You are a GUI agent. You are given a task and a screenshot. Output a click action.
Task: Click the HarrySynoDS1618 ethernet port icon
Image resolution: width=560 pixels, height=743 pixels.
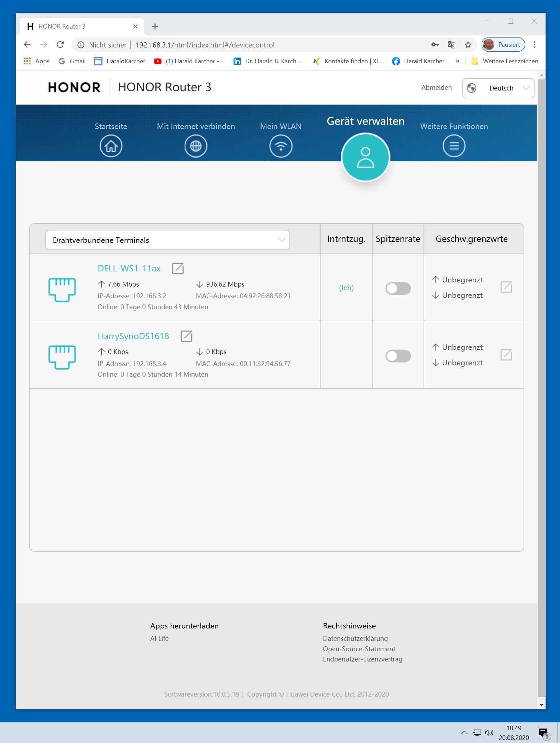[x=62, y=357]
